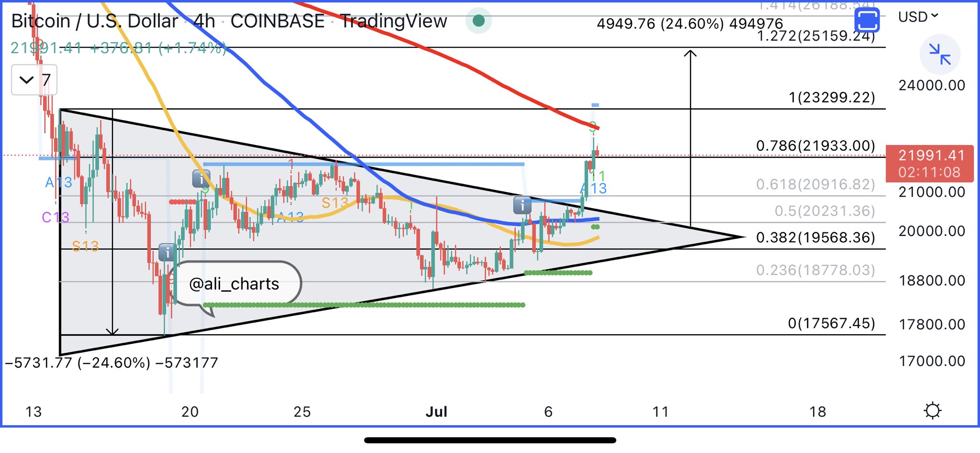980x453 pixels.
Task: Open info marker at left end of long blue line
Action: [201, 179]
